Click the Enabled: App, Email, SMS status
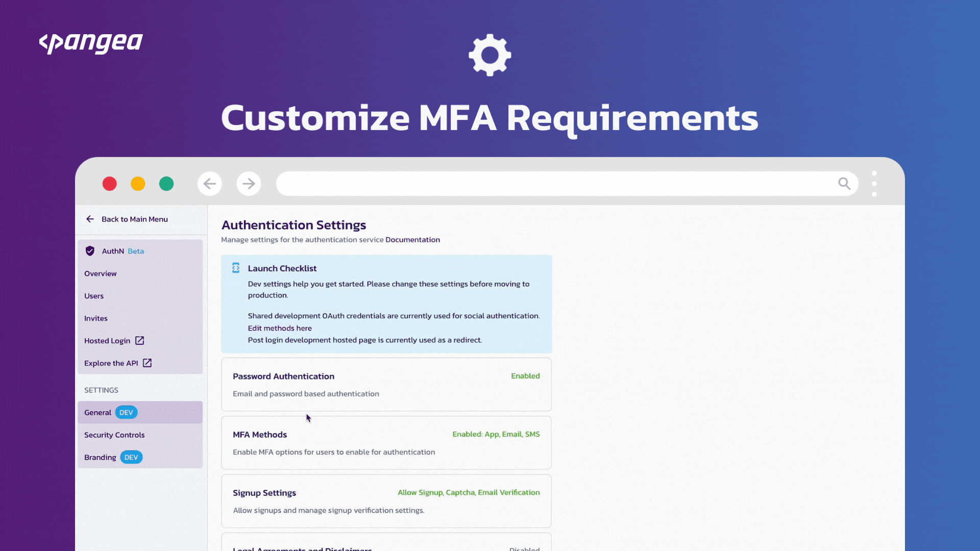Image resolution: width=980 pixels, height=551 pixels. [x=496, y=434]
